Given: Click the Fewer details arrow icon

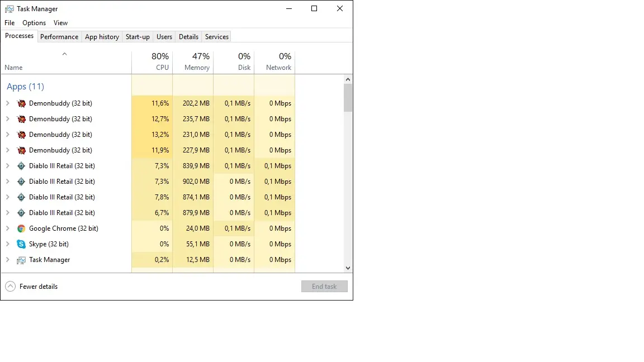Looking at the screenshot, I should coord(10,287).
